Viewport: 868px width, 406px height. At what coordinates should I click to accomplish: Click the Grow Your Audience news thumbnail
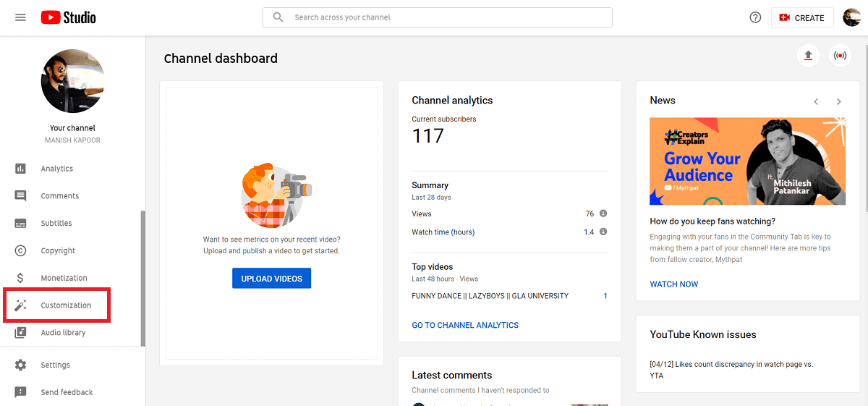click(747, 161)
